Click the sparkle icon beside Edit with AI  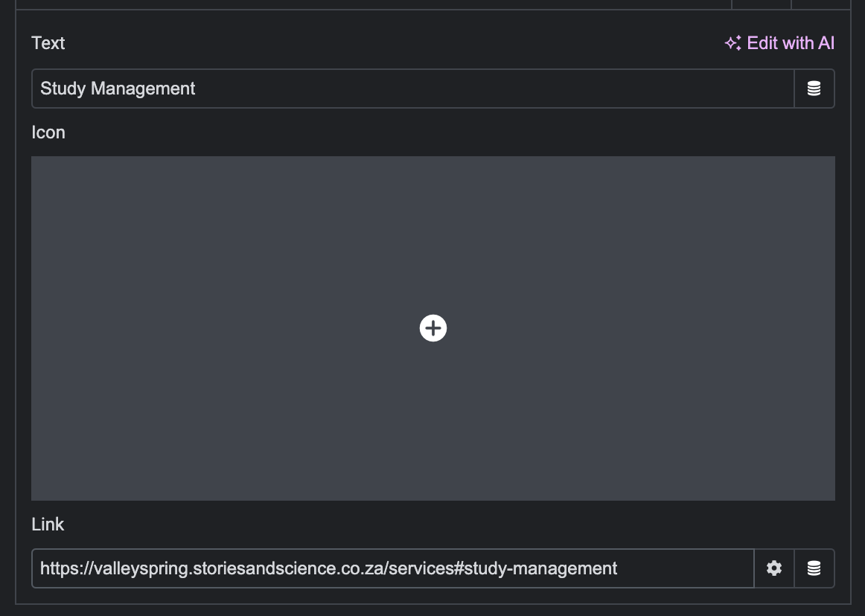[x=732, y=43]
